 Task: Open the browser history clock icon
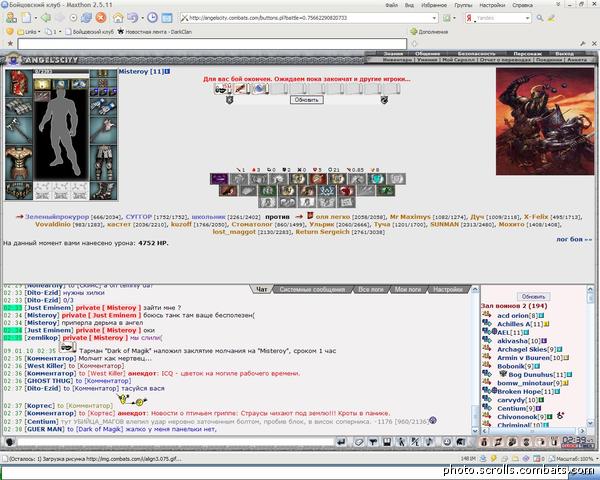(152, 18)
